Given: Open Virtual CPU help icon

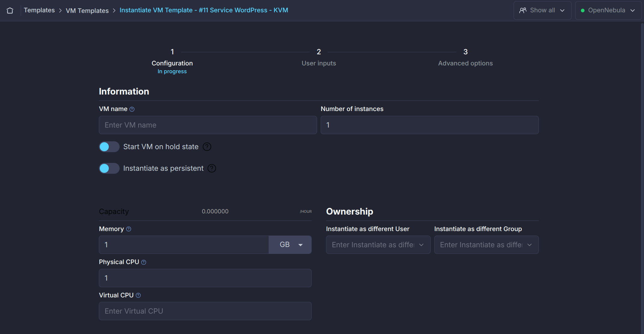Looking at the screenshot, I should coord(138,295).
